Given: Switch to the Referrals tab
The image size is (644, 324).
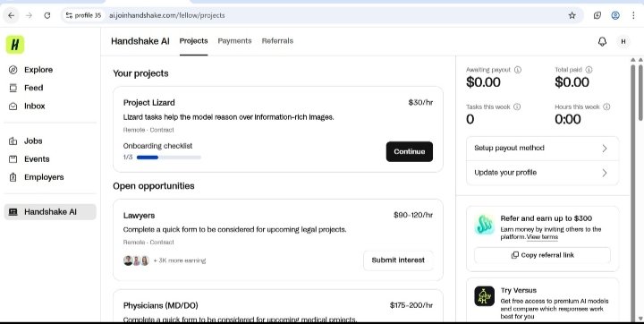Looking at the screenshot, I should point(277,41).
